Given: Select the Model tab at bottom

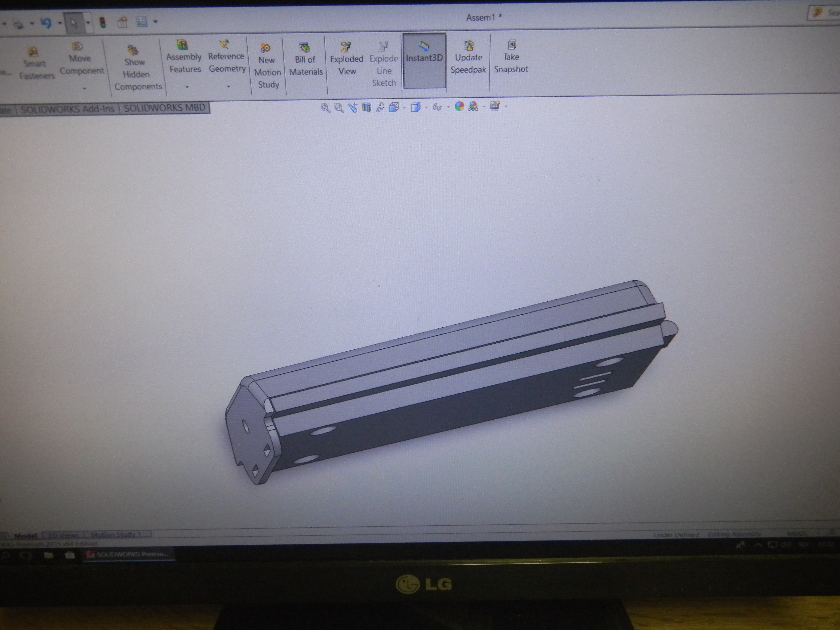Looking at the screenshot, I should pos(25,536).
